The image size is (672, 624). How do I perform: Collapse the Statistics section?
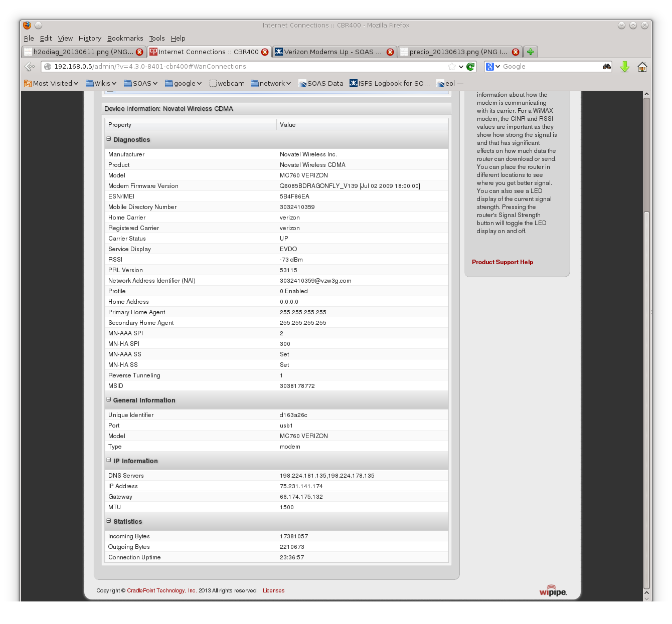109,521
